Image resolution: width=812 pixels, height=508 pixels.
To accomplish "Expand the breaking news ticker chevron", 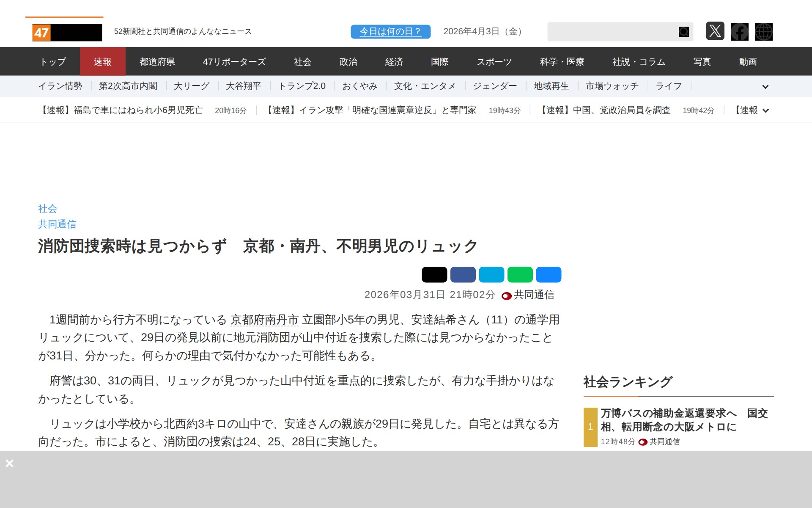I will point(765,111).
